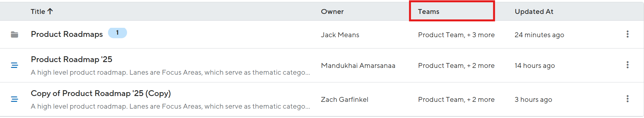Sort the list by Title column
The height and width of the screenshot is (118, 644).
tap(38, 12)
